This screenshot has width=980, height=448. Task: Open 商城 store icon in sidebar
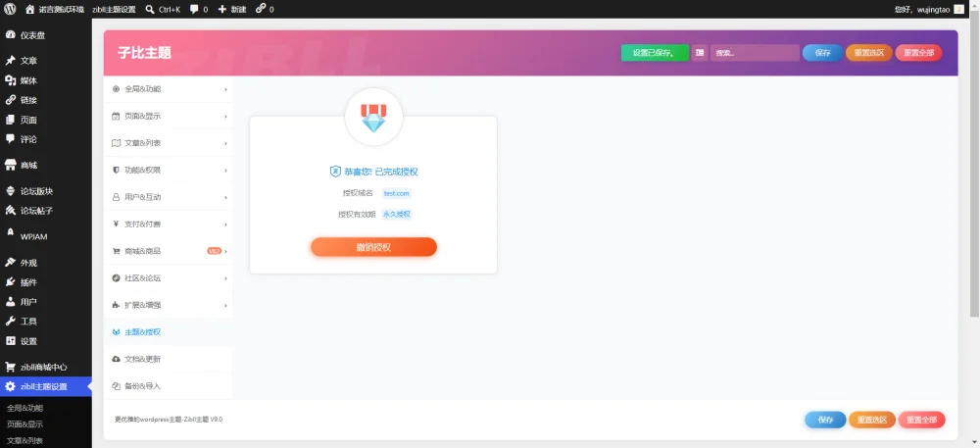coord(10,165)
